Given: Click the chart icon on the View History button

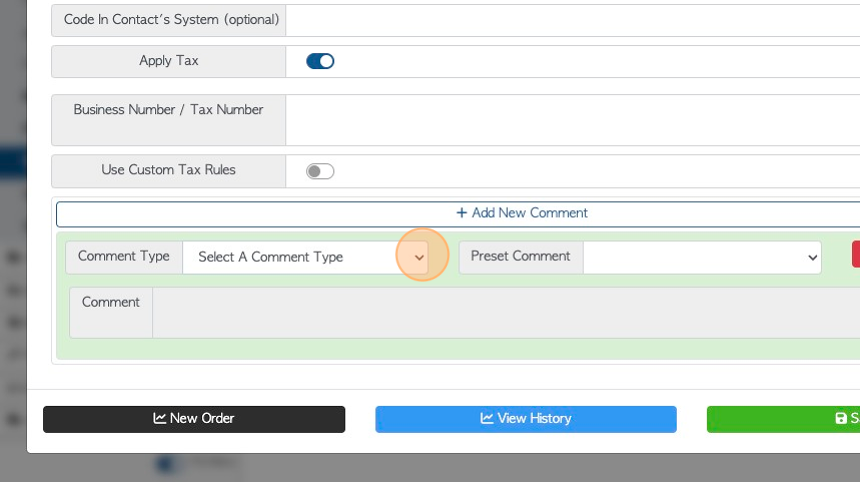Looking at the screenshot, I should pos(486,418).
